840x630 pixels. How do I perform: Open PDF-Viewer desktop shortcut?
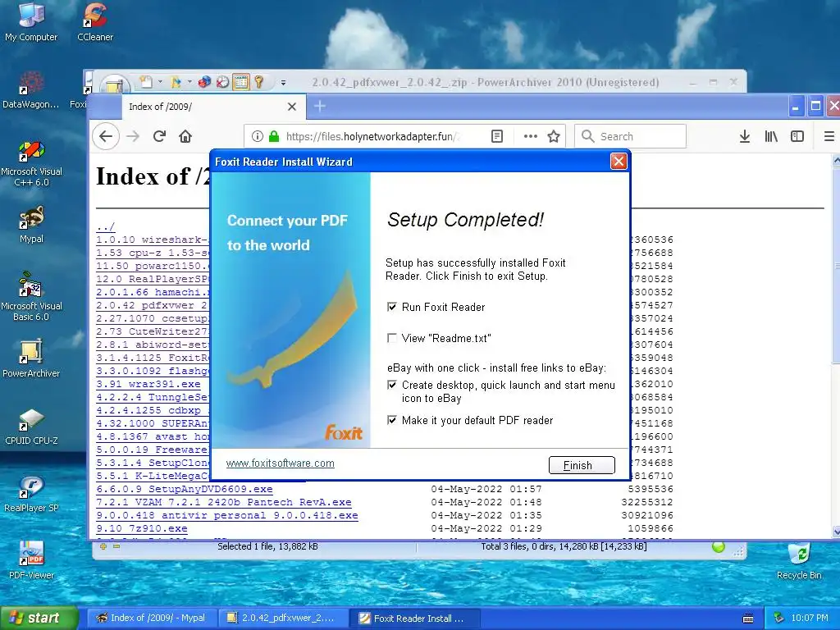pyautogui.click(x=31, y=561)
